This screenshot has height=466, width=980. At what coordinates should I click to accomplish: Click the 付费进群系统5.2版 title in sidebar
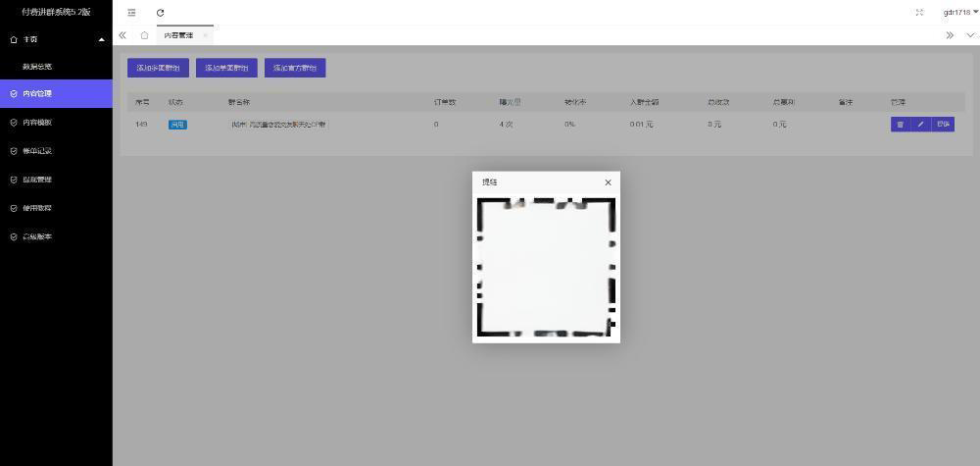pyautogui.click(x=56, y=12)
